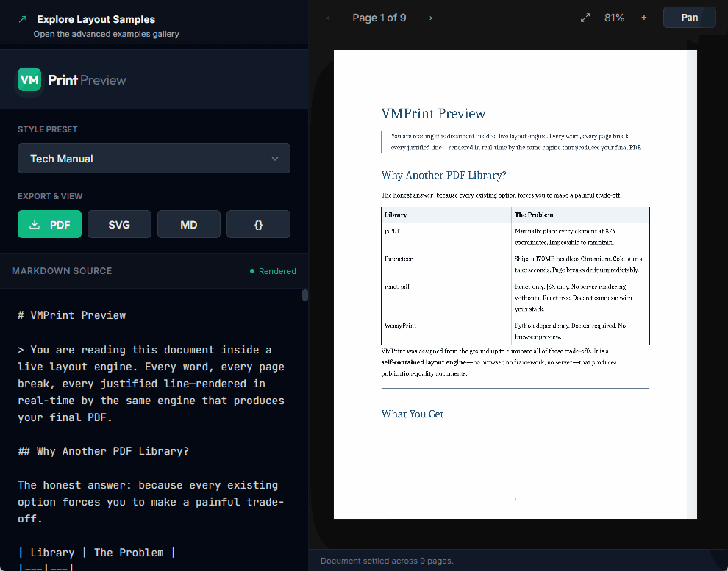The image size is (728, 571).
Task: Click the download icon on PDF button
Action: (35, 225)
